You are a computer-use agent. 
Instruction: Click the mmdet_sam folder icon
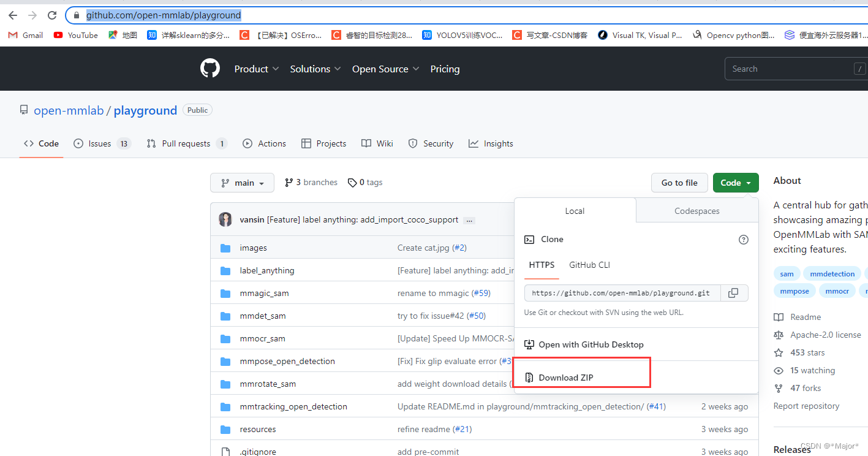tap(225, 316)
